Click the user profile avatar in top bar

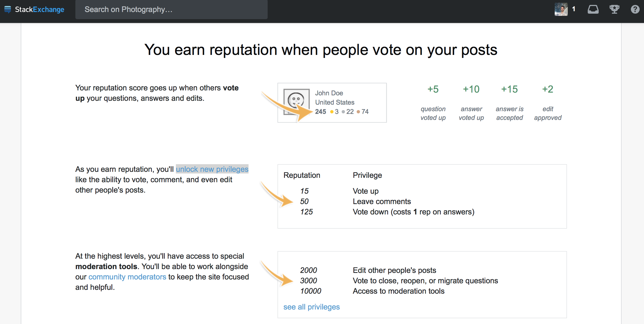(561, 9)
